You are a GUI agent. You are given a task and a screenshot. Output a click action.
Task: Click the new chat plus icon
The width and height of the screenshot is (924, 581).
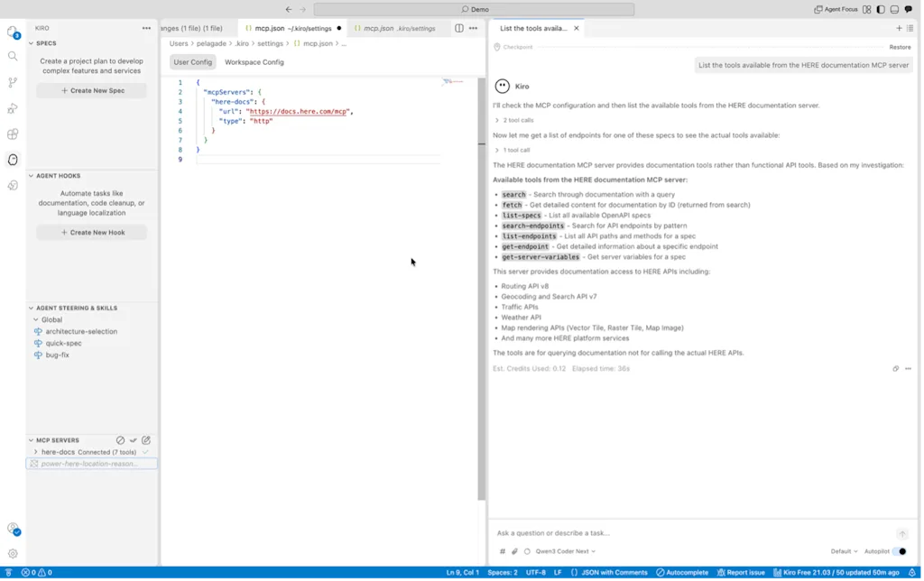pos(901,28)
